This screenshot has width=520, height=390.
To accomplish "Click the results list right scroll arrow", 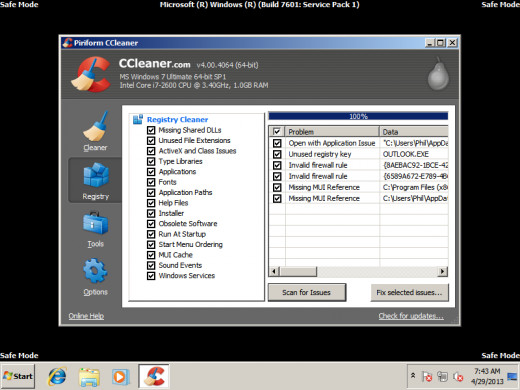I will click(x=442, y=272).
